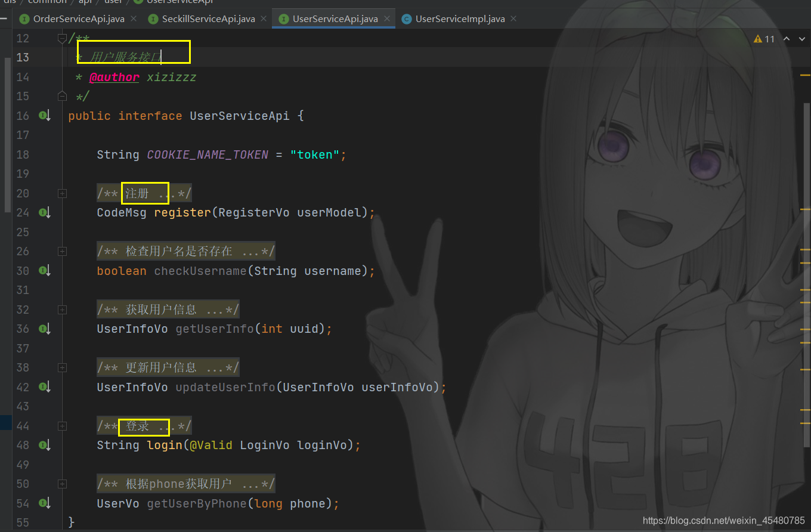
Task: Open the UserServiceImpl.java tab
Action: pyautogui.click(x=460, y=19)
